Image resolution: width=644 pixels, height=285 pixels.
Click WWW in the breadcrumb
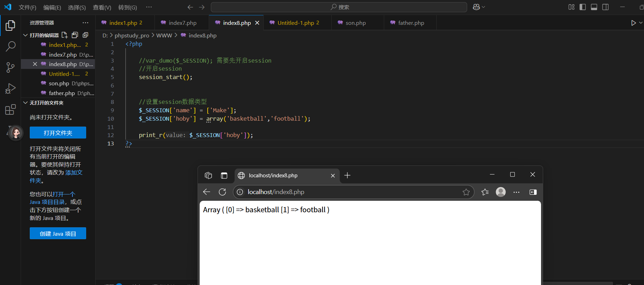pos(164,35)
